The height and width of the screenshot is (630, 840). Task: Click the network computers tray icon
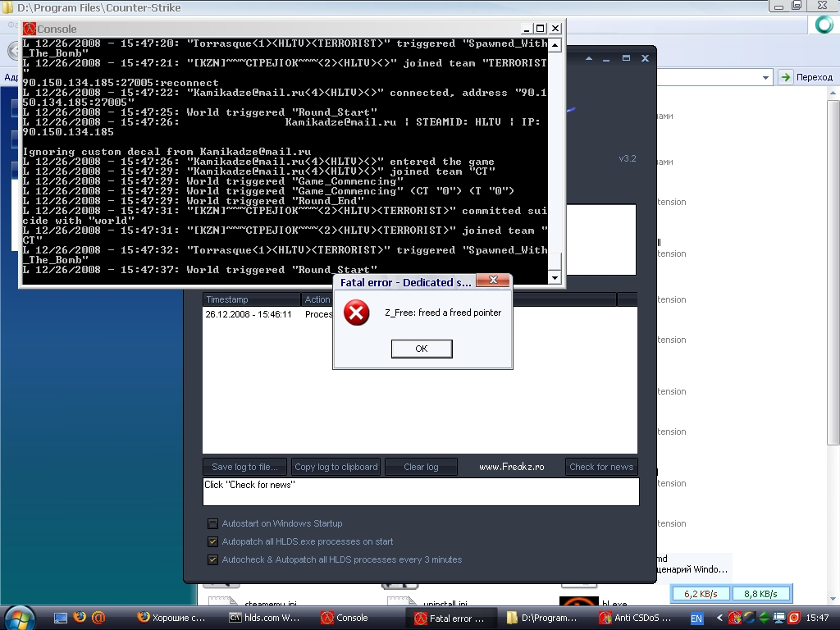click(779, 619)
